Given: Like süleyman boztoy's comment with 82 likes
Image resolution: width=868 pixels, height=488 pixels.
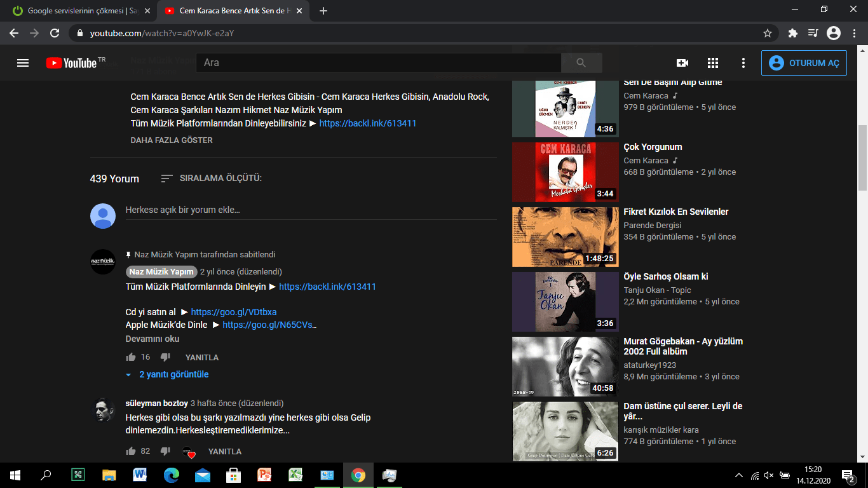Looking at the screenshot, I should tap(131, 451).
